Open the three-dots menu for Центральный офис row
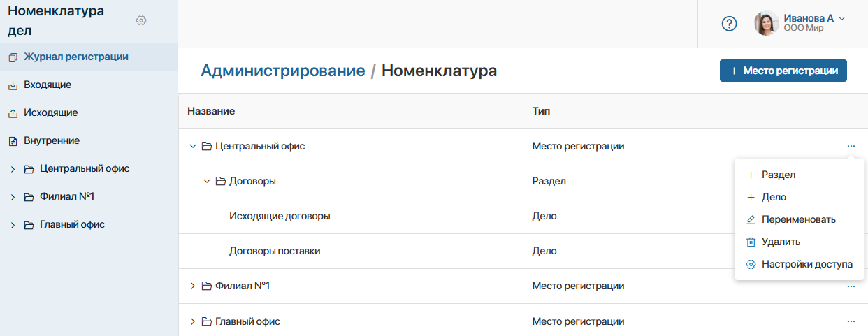Viewport: 868px width, 336px height. coord(851,146)
